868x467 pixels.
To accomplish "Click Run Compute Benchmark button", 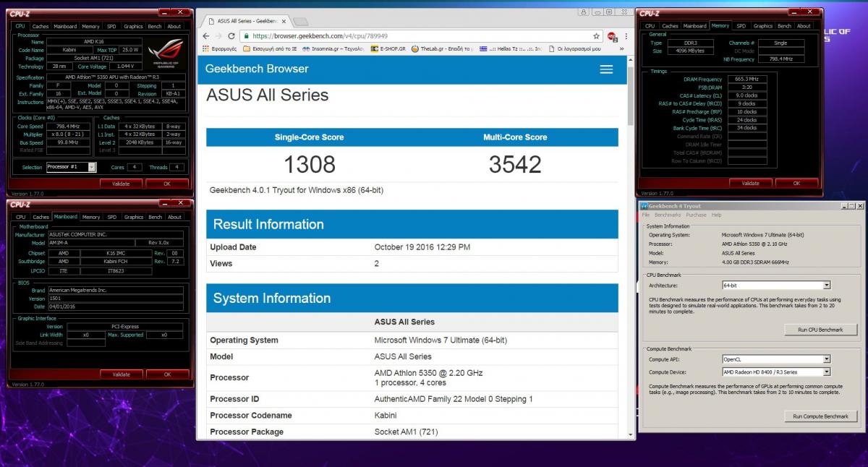I will tap(820, 416).
